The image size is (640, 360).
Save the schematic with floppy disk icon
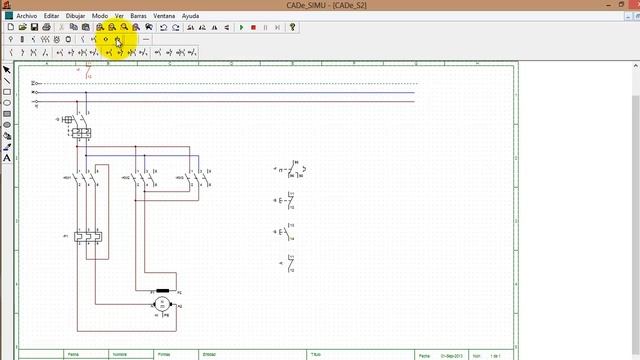(x=34, y=27)
